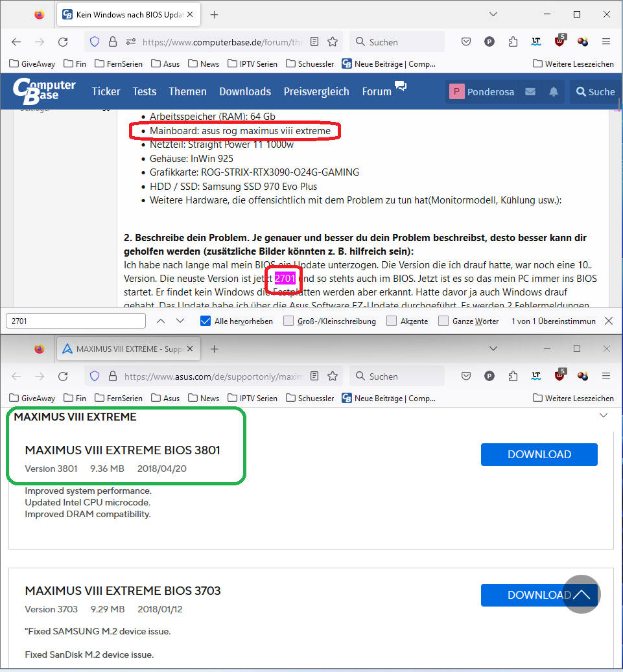The image size is (623, 672).
Task: Open FernSerien bookmark folder in ComputerBase window
Action: [119, 64]
